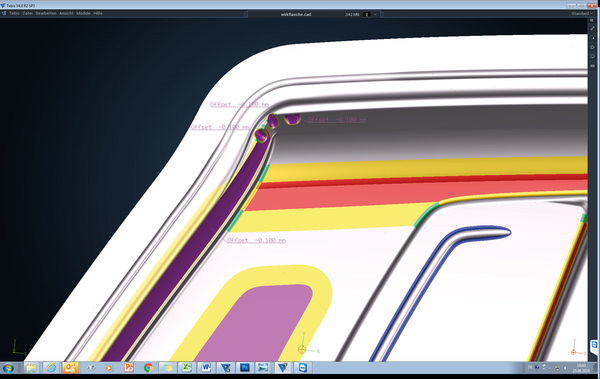The height and width of the screenshot is (379, 600).
Task: Open the Ansicht menu
Action: [x=66, y=13]
